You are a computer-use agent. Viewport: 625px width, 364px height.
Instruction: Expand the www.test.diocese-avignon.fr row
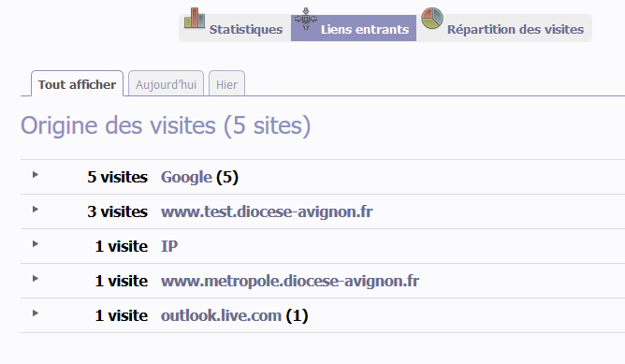click(35, 210)
